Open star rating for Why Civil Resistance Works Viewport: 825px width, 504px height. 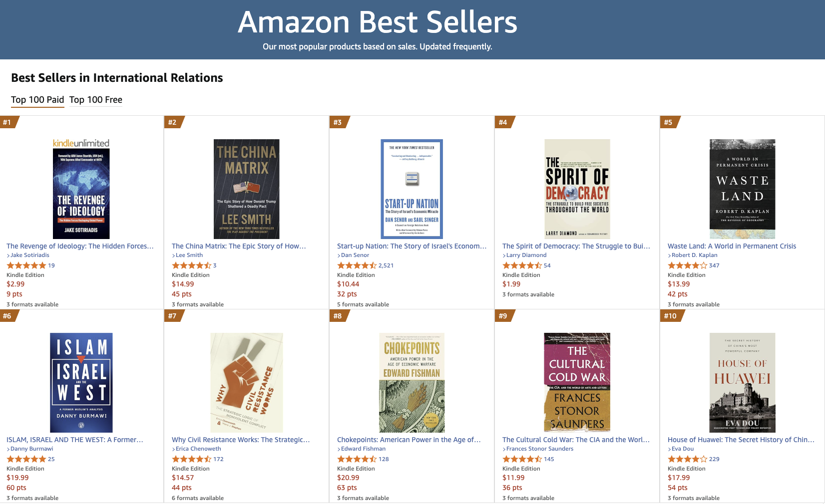pos(191,459)
